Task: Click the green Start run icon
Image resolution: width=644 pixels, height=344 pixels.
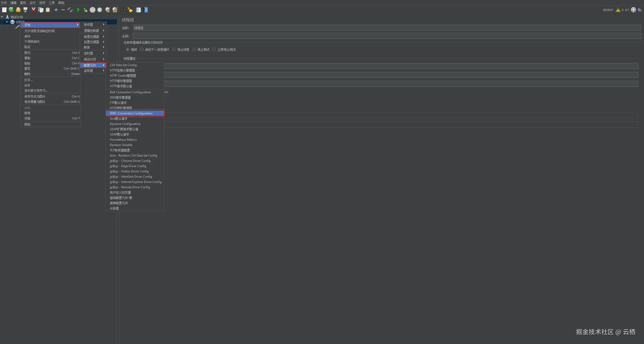Action: click(78, 10)
